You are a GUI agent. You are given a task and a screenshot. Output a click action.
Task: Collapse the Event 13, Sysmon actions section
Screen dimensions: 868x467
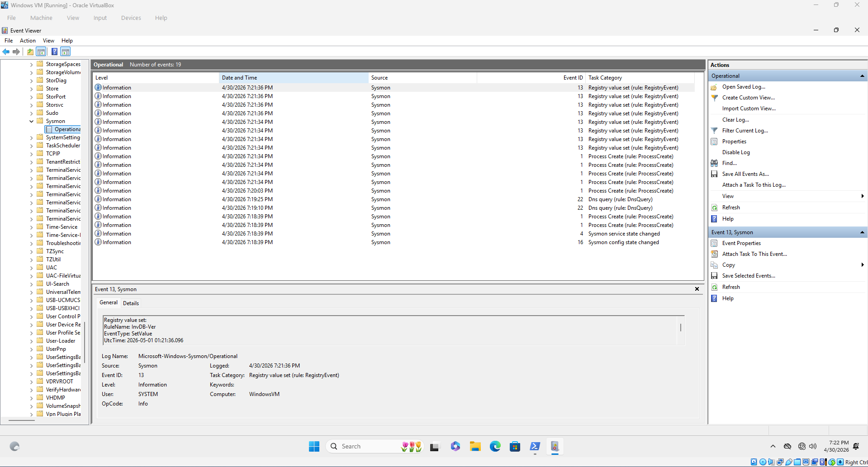click(862, 232)
